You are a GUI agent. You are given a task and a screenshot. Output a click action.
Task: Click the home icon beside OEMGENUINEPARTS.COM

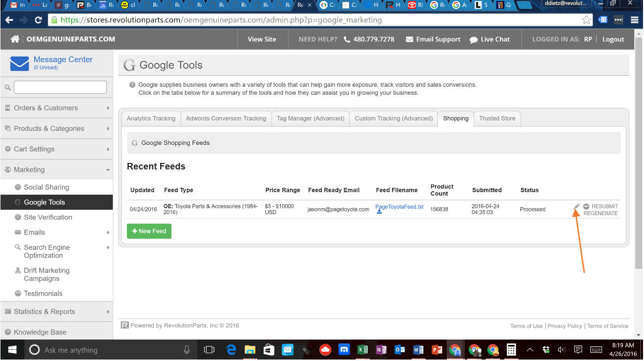coord(15,39)
